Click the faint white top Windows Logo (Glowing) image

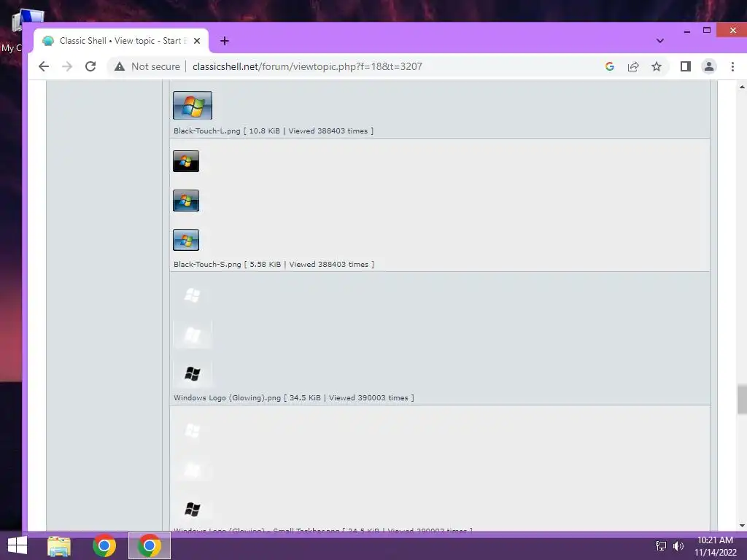tap(193, 295)
